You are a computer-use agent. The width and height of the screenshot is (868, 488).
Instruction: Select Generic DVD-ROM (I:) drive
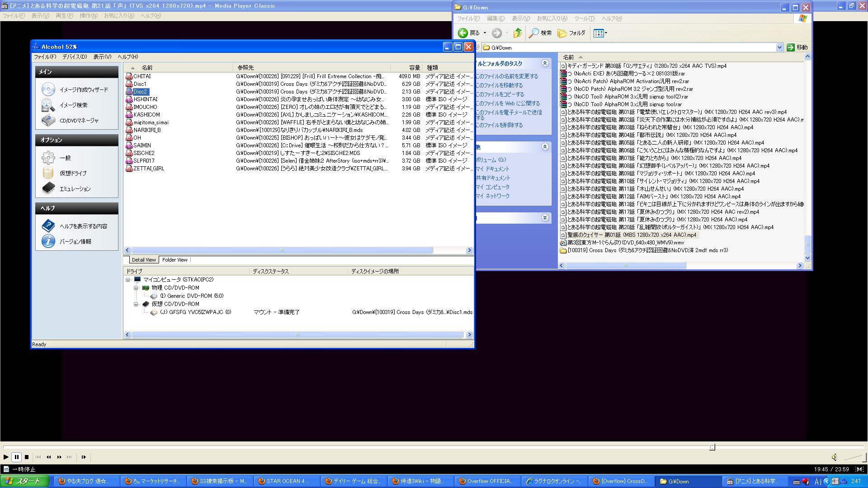[187, 296]
